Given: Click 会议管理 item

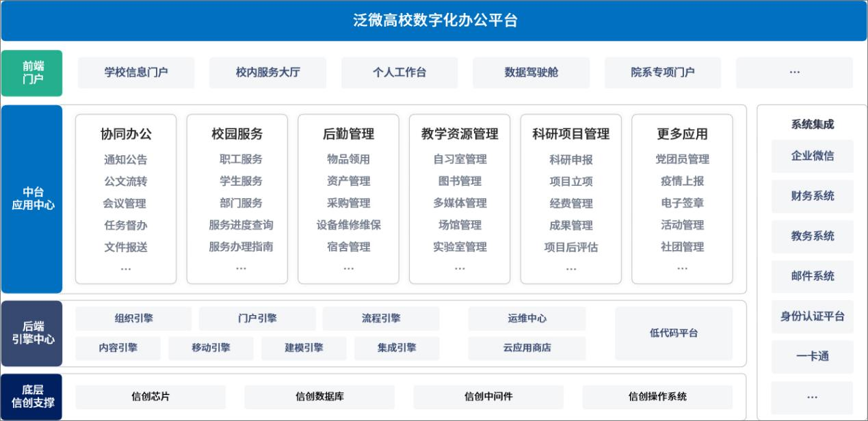Looking at the screenshot, I should pos(126,204).
